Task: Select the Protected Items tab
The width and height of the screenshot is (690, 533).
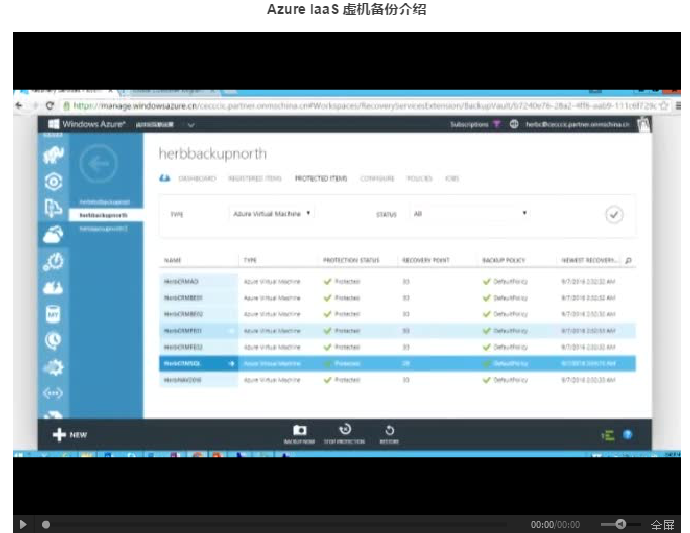Action: [321, 178]
